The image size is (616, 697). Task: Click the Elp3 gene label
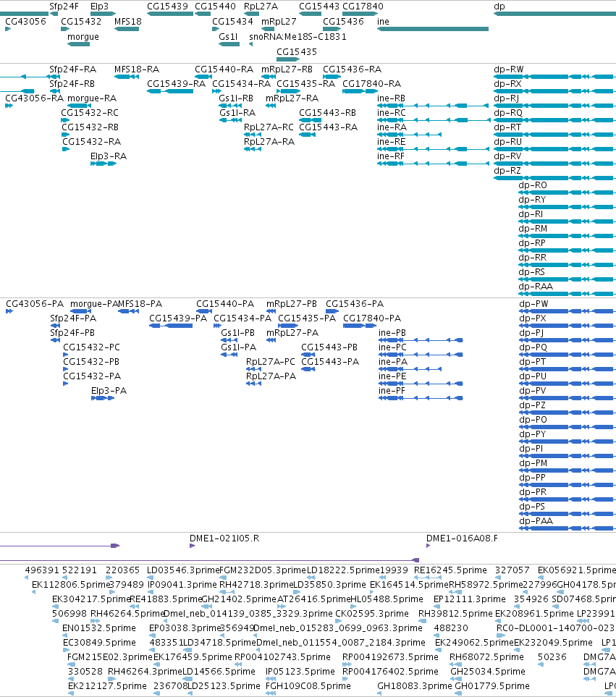[100, 7]
